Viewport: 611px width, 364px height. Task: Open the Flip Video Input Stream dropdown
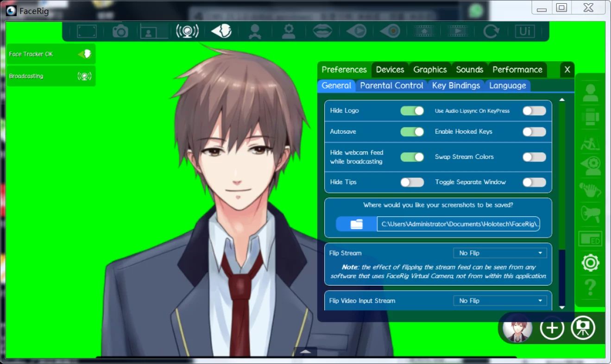click(x=500, y=301)
